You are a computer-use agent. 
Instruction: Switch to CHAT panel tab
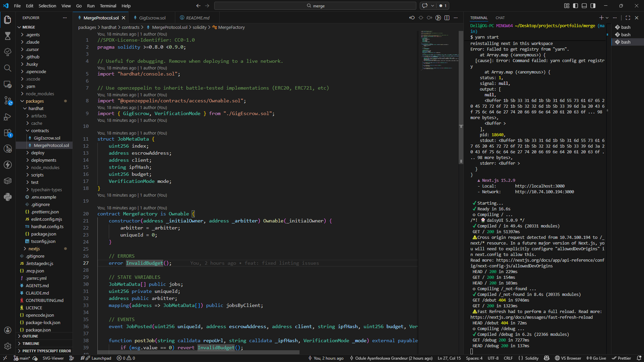(500, 18)
